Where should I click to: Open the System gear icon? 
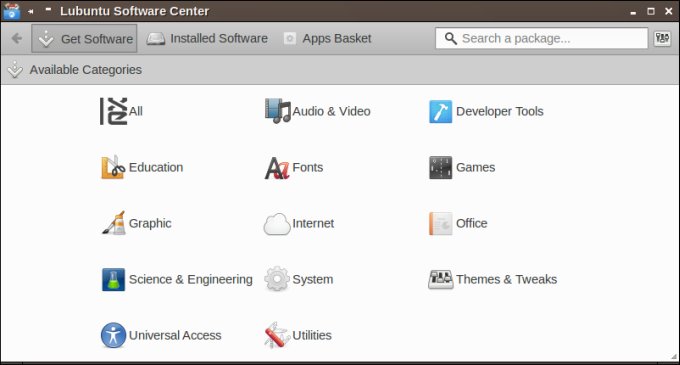(x=277, y=279)
